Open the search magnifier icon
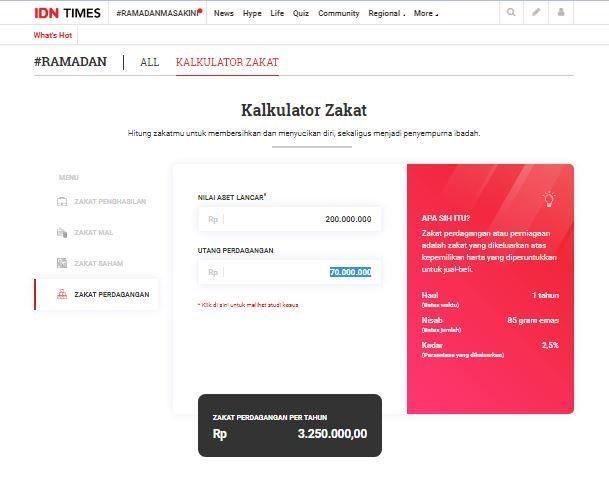Screen dimensions: 609x479 [511, 12]
